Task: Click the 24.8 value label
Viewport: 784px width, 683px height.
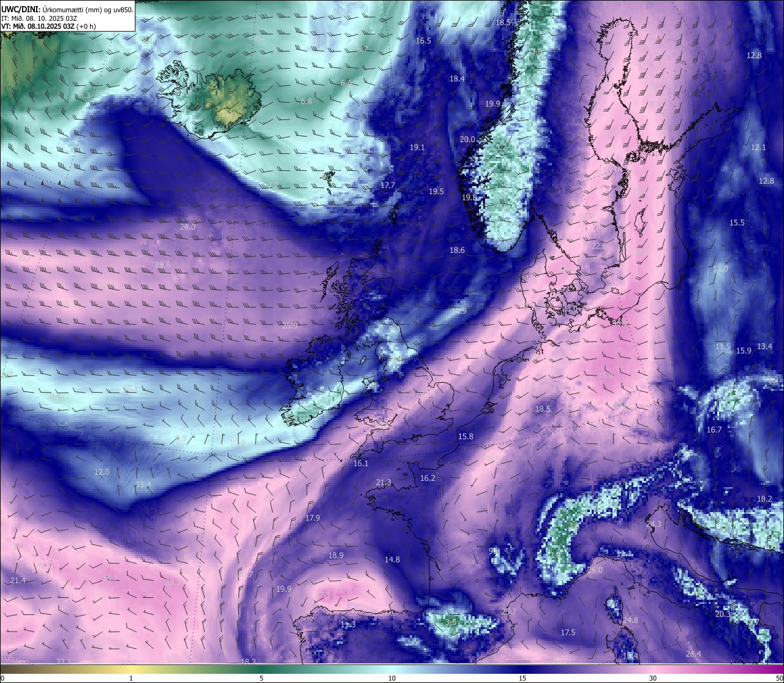Action: pyautogui.click(x=630, y=620)
